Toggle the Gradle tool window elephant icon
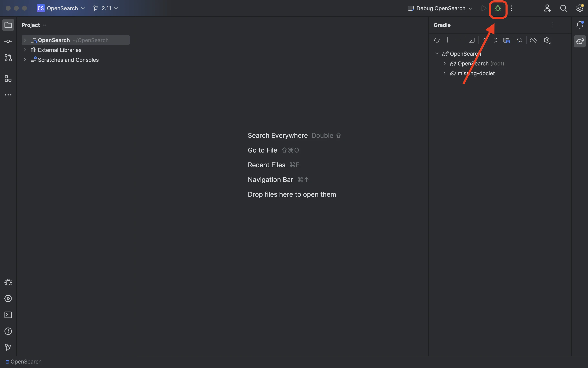Viewport: 588px width, 368px height. click(580, 41)
